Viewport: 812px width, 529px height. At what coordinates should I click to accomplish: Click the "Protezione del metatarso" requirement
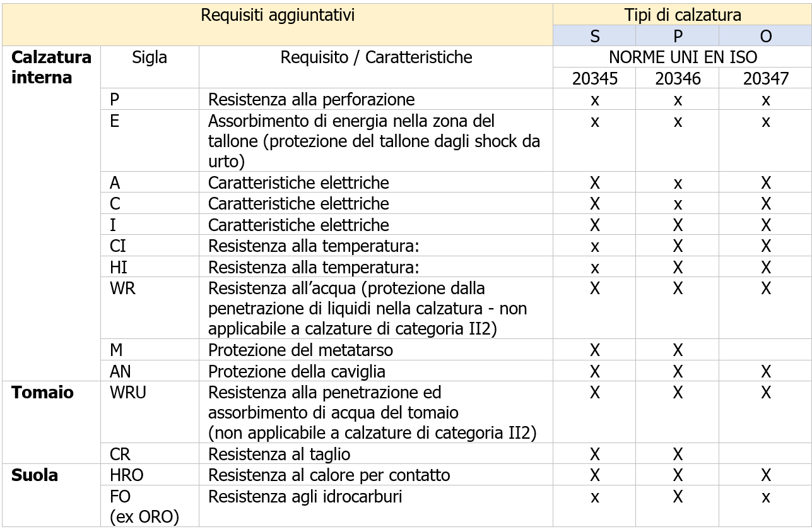click(x=300, y=350)
